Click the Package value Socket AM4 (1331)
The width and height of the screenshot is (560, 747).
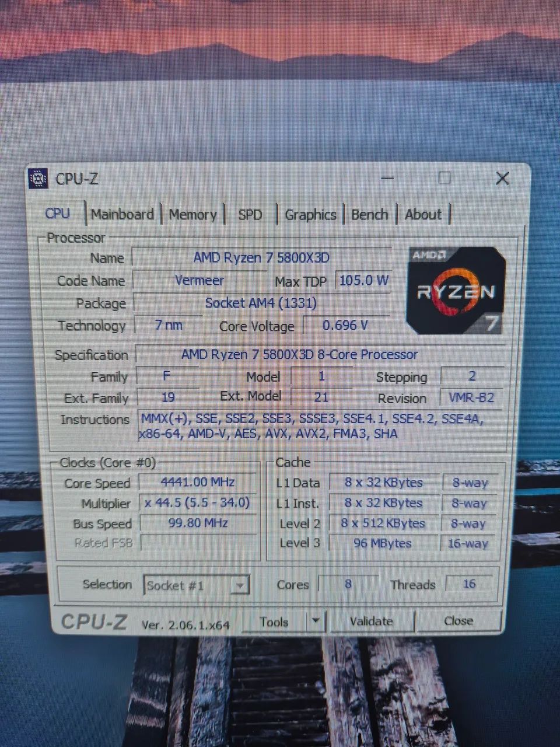pos(261,303)
